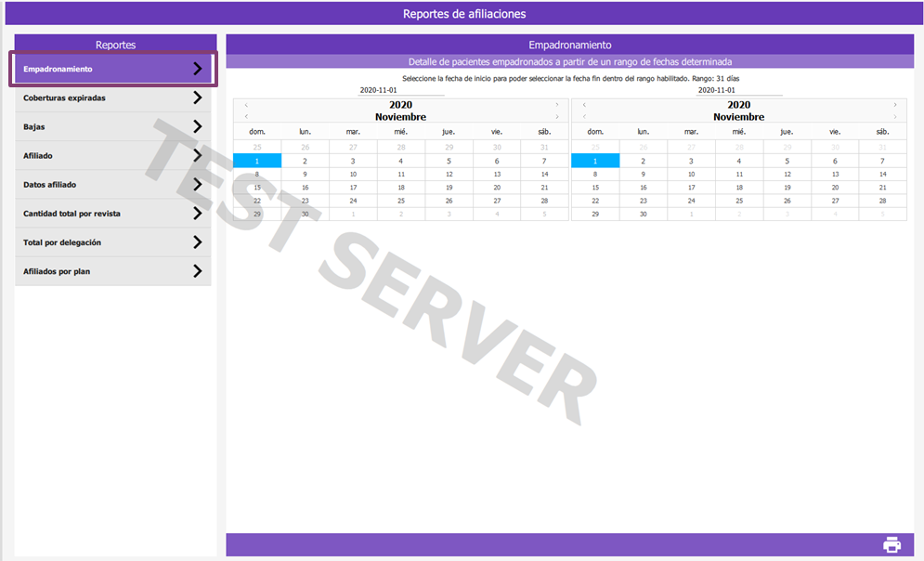Screen dimensions: 924x561
Task: Click the chevron arrow beside Datos afiliado
Action: (x=198, y=185)
